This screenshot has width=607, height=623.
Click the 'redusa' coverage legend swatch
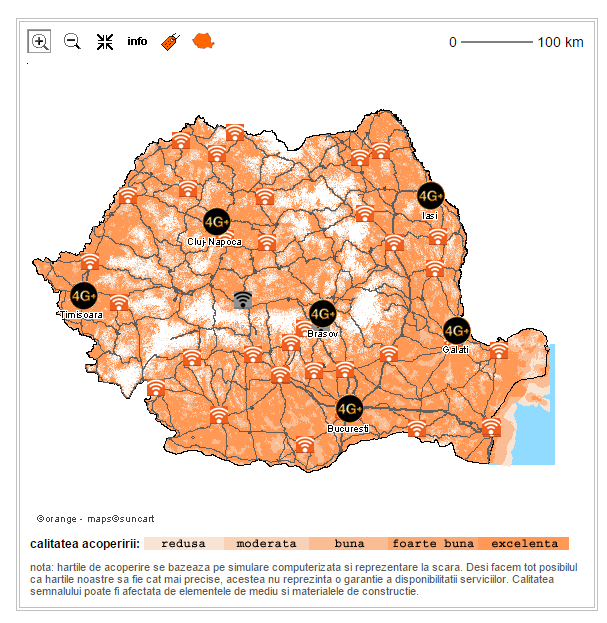pos(183,544)
